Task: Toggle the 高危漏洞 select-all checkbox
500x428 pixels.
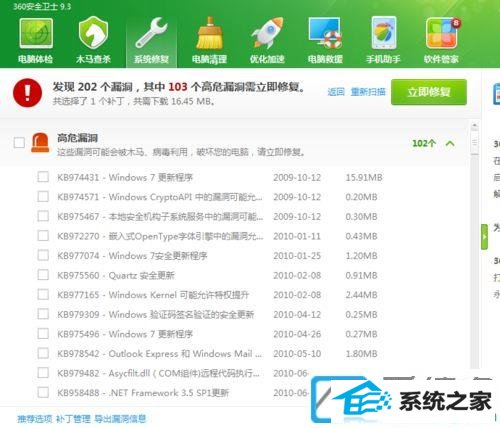Action: click(x=19, y=143)
